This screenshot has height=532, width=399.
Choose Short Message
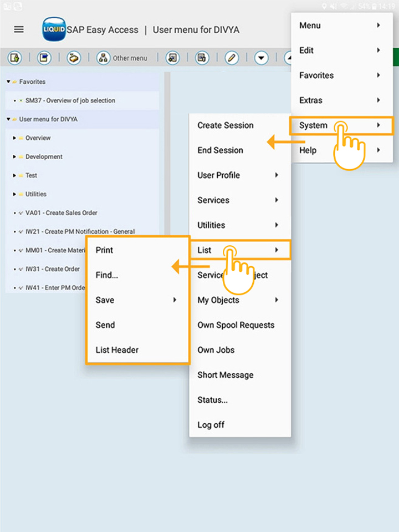239,375
